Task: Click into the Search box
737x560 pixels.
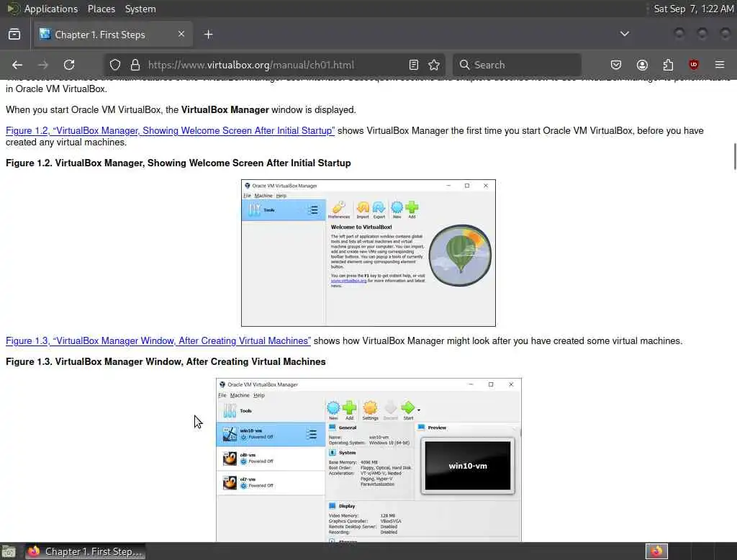Action: pyautogui.click(x=517, y=65)
